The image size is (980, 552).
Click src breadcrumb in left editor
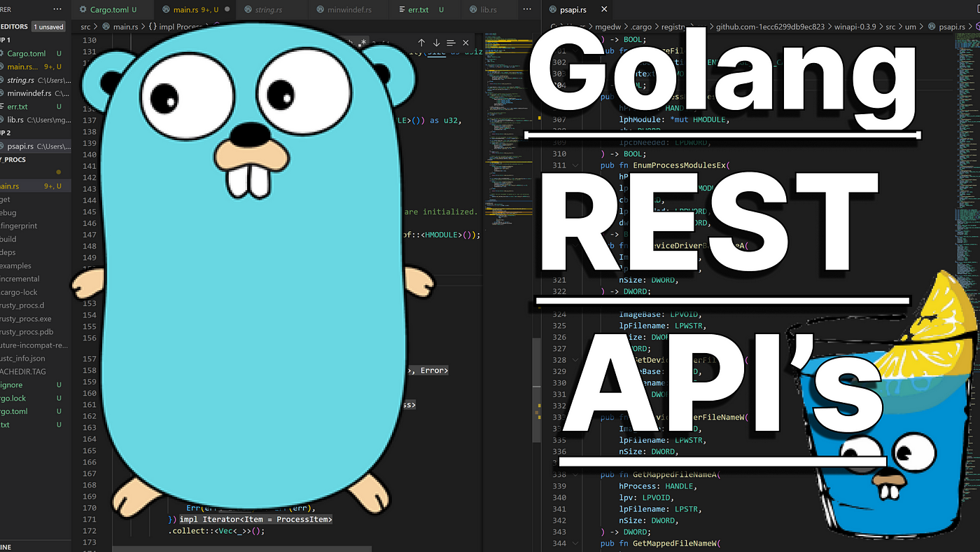[86, 27]
